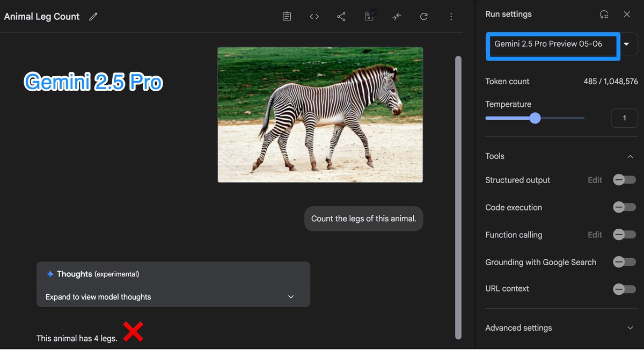This screenshot has width=644, height=364.
Task: Close the Run settings panel
Action: [x=627, y=14]
